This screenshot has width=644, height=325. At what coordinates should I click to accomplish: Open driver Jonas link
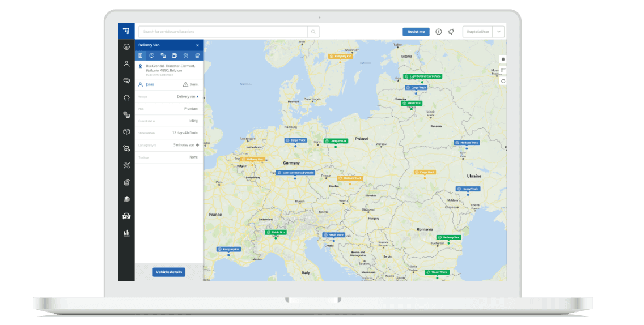click(150, 84)
